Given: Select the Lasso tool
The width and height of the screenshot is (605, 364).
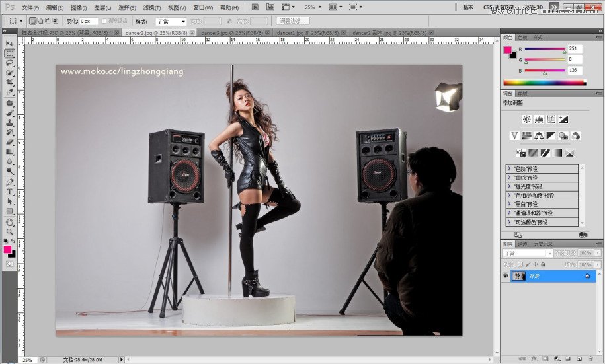Looking at the screenshot, I should (x=10, y=63).
